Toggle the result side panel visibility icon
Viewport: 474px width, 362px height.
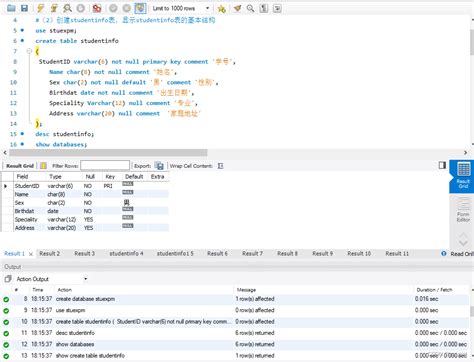[x=442, y=165]
